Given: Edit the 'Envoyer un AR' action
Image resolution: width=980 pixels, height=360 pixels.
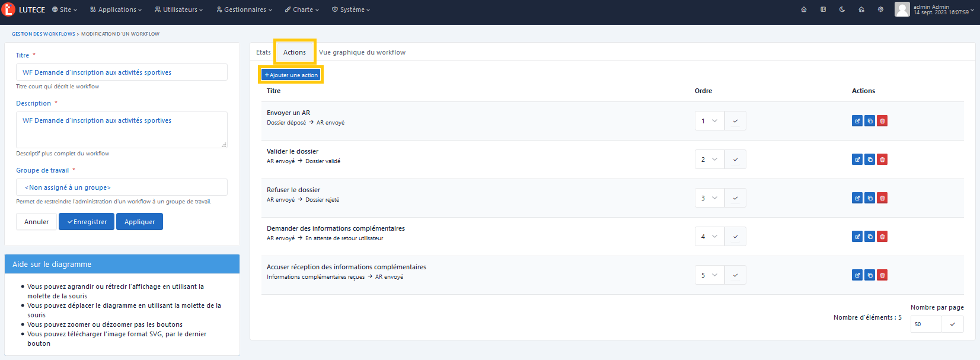Looking at the screenshot, I should pos(857,121).
